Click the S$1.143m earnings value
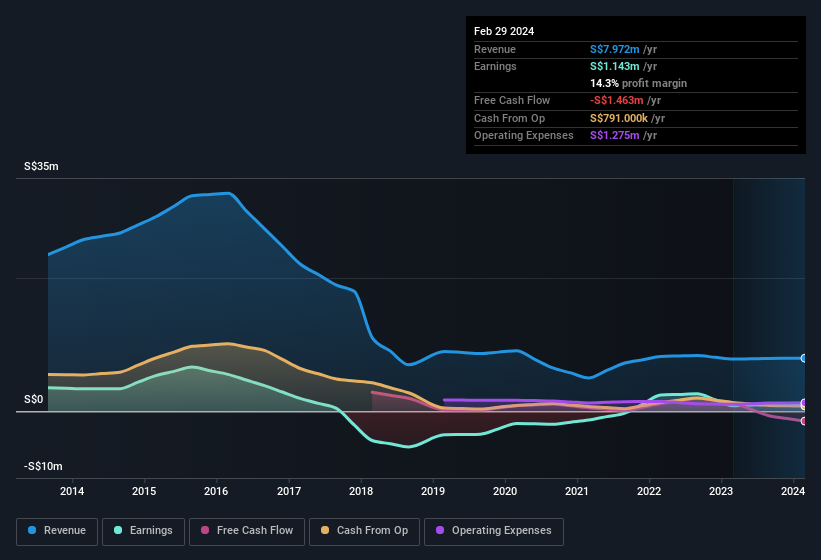Screen dimensions: 821x560 (x=615, y=66)
